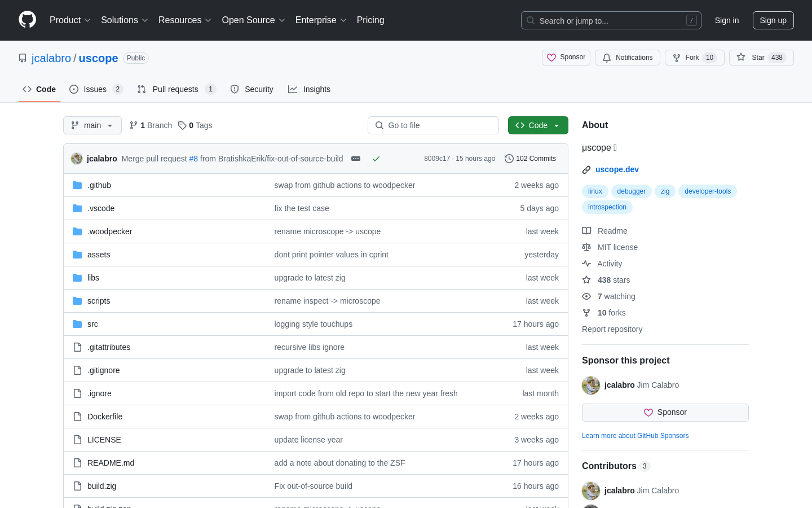
Task: Open Learn more about GitHub Sponsors
Action: click(635, 436)
